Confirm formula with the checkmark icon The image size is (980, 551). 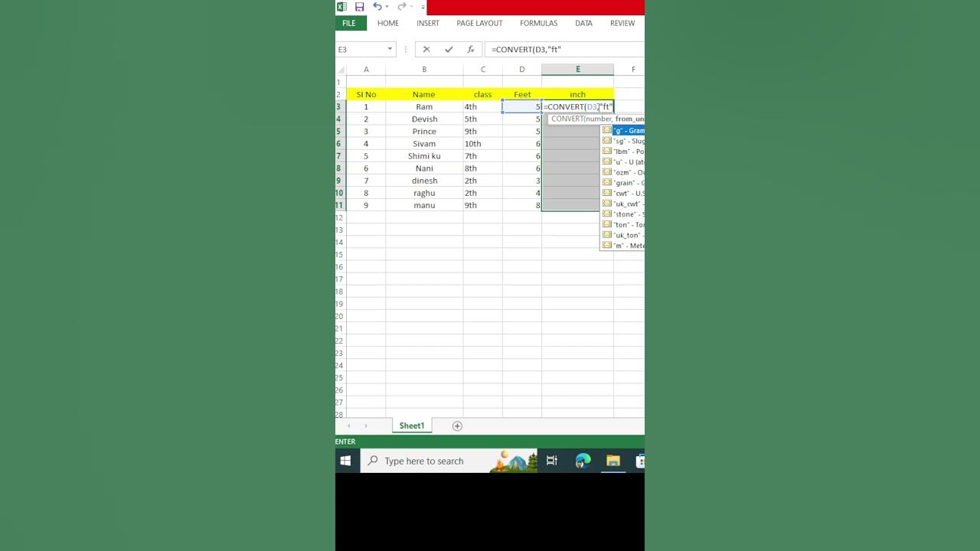tap(449, 50)
